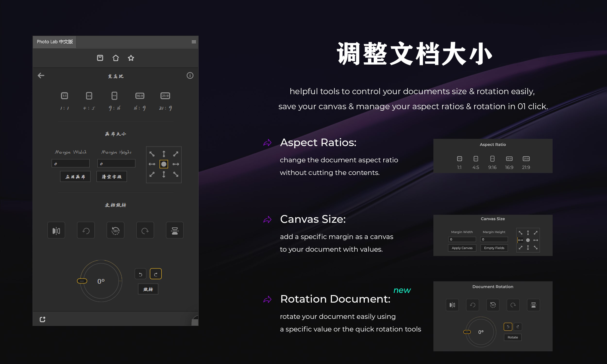This screenshot has width=607, height=364.
Task: Click the Margin Width input field in left panel
Action: [x=71, y=163]
